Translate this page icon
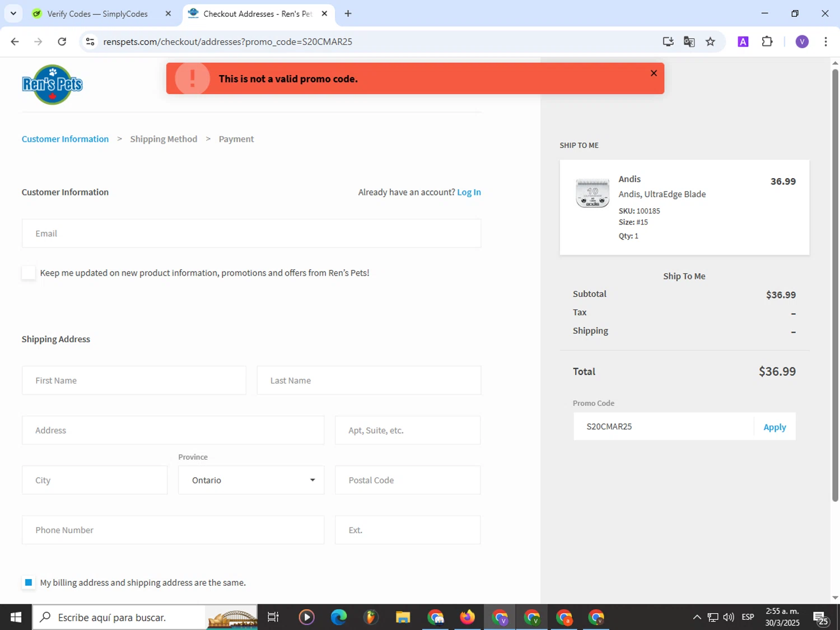Screen dimensions: 840x630 point(689,41)
